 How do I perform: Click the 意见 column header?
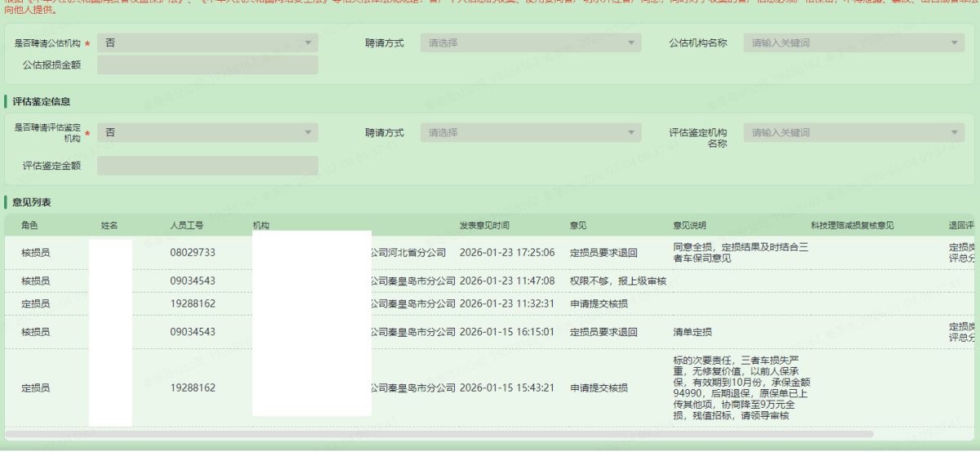tap(577, 226)
